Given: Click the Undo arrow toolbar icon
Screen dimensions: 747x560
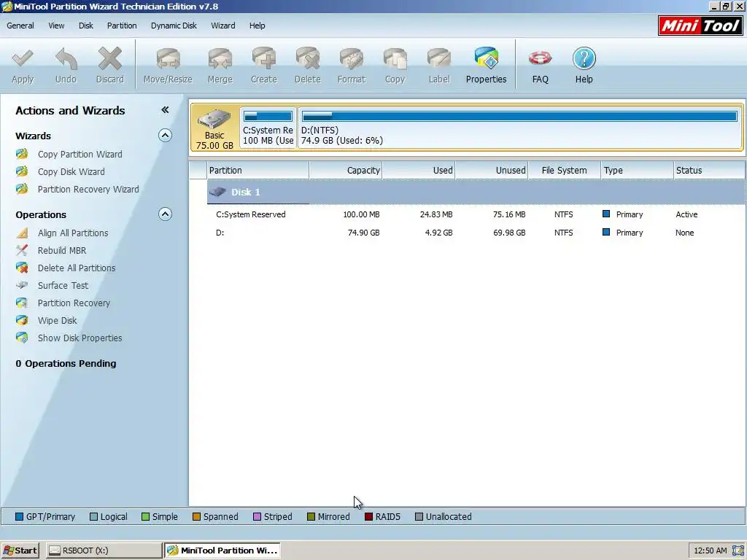Looking at the screenshot, I should point(66,59).
